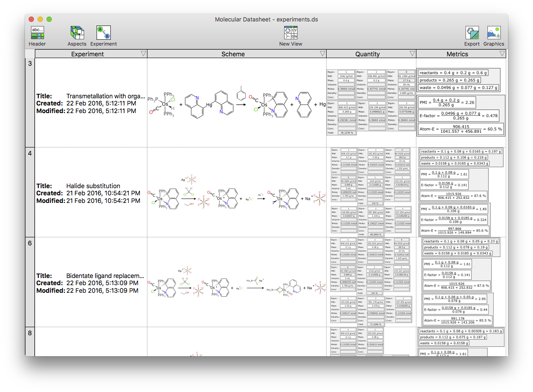Open the Scheme column filter dropdown
This screenshot has width=533, height=392.
click(x=323, y=54)
